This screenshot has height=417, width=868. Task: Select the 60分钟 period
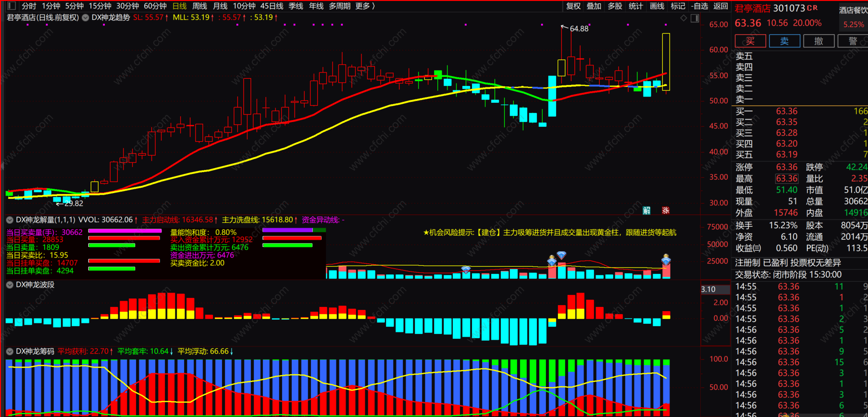pyautogui.click(x=155, y=6)
